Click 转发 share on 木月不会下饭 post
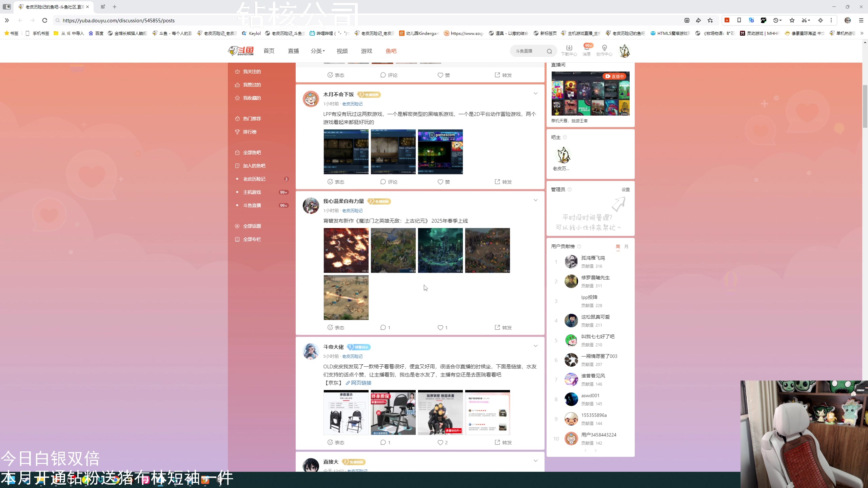This screenshot has height=488, width=868. point(503,182)
